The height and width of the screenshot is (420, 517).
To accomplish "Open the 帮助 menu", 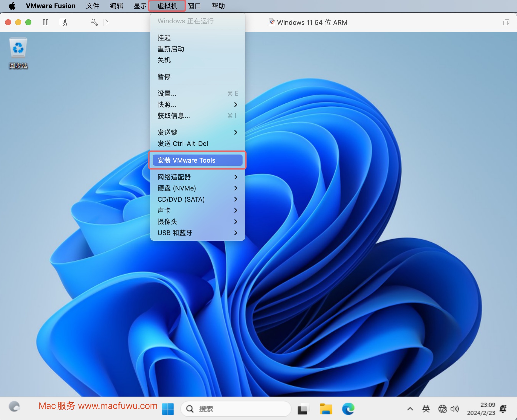I will [218, 6].
